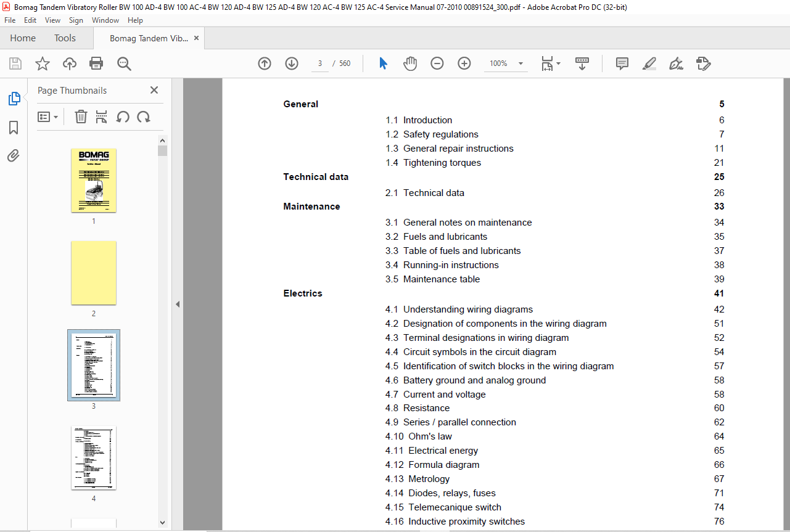
Task: Open the File menu
Action: tap(10, 20)
